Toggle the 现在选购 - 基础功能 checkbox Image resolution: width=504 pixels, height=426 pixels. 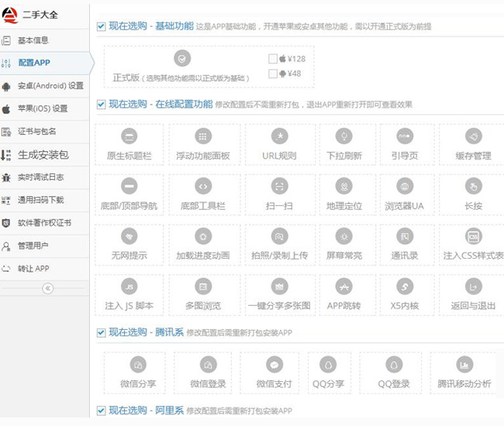point(101,26)
